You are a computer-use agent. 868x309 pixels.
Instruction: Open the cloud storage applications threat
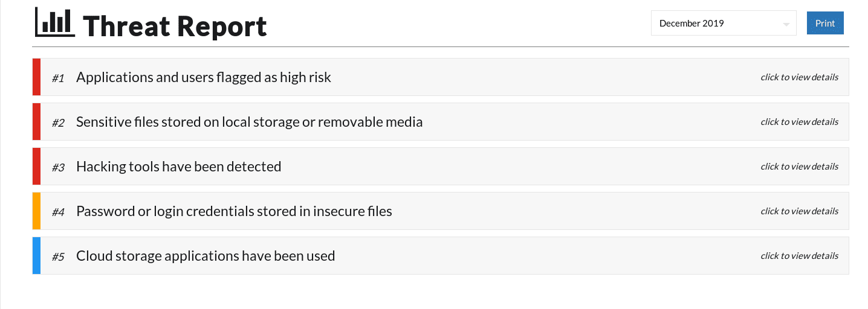point(206,256)
